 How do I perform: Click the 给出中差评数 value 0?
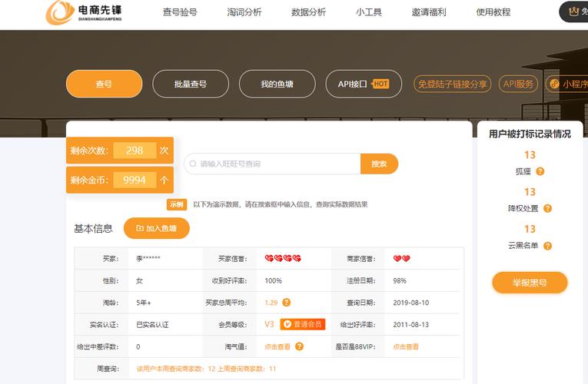pyautogui.click(x=138, y=347)
